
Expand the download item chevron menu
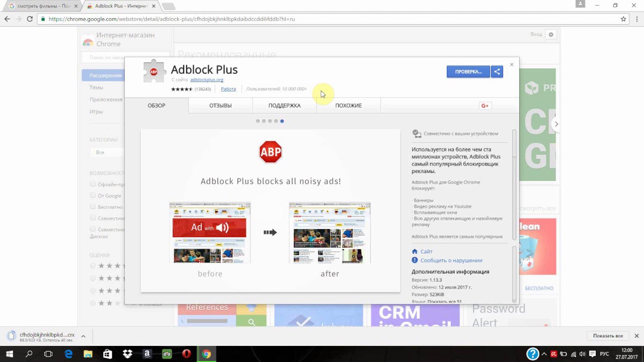[x=83, y=336]
